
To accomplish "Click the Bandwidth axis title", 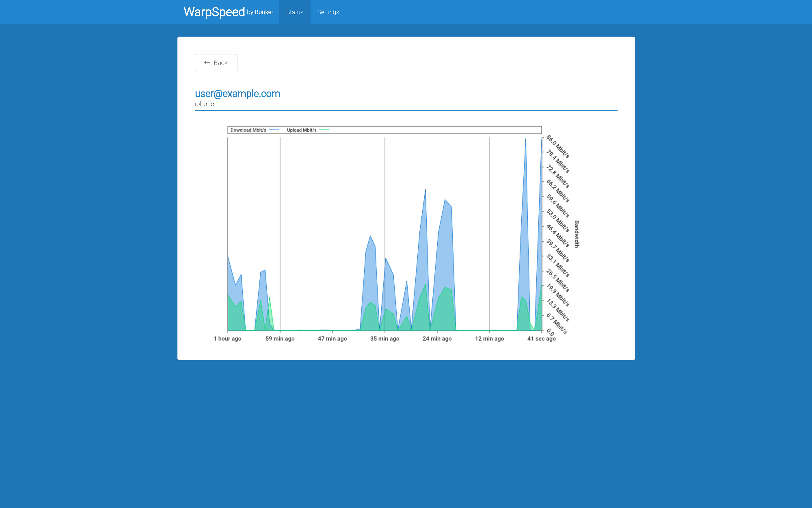I will (577, 234).
